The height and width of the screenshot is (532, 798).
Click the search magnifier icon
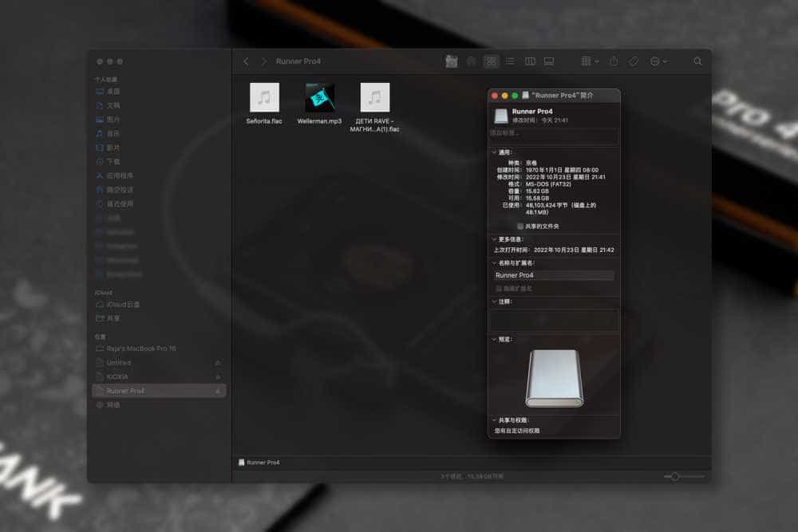(698, 61)
